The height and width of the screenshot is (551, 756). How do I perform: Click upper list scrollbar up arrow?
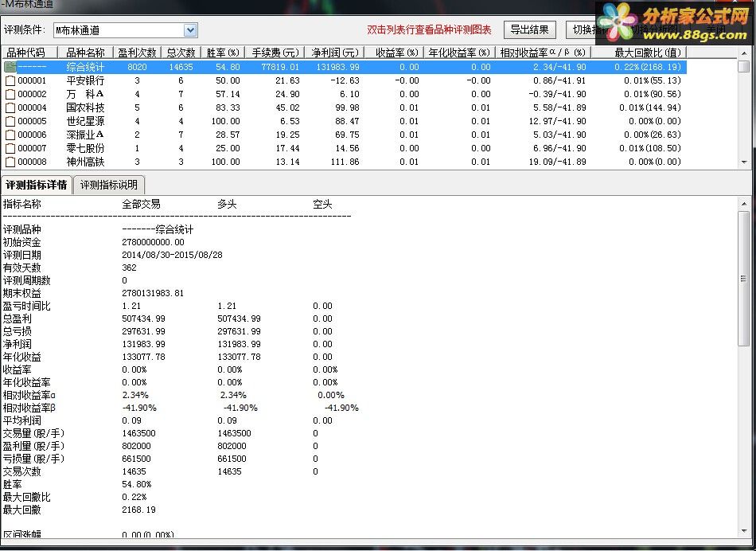pyautogui.click(x=744, y=53)
